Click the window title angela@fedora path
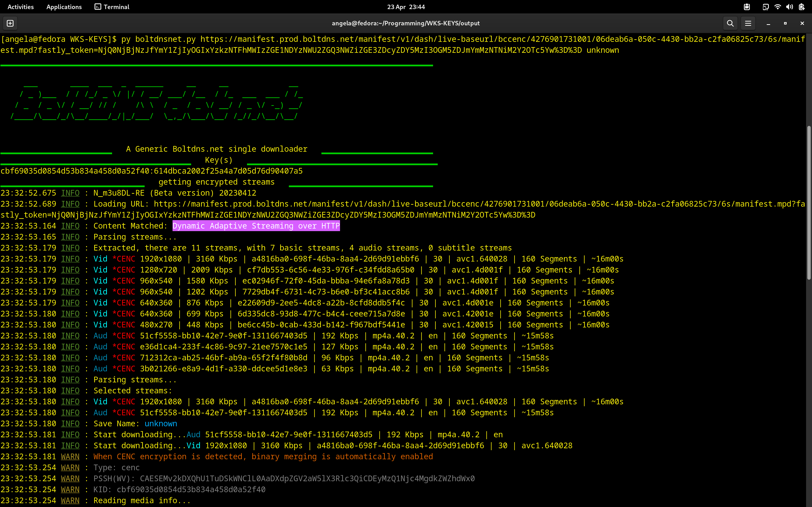 tap(406, 23)
